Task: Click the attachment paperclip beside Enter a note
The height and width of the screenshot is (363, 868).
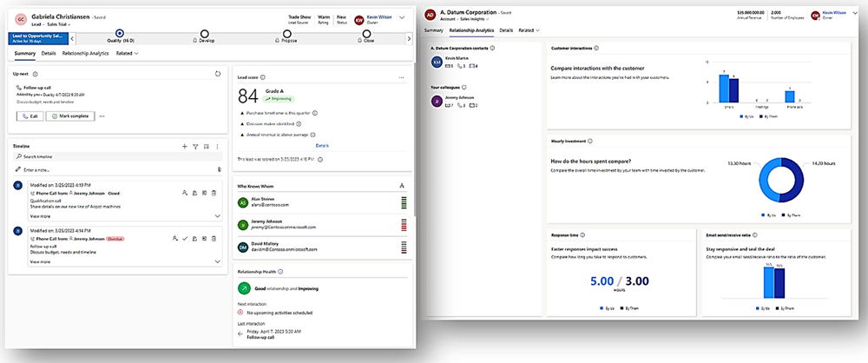Action: (219, 169)
